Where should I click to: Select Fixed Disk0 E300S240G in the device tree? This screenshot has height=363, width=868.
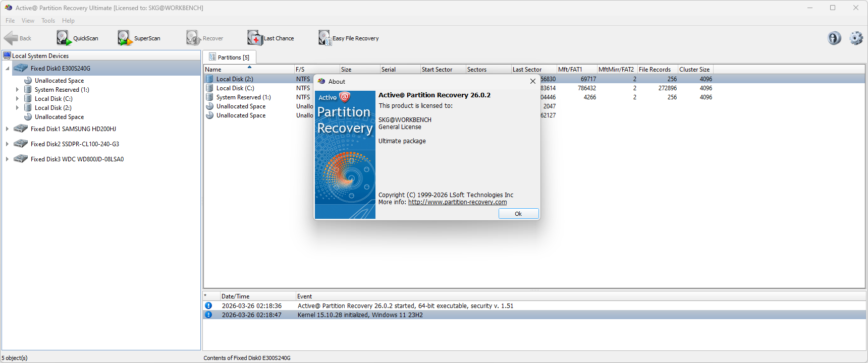click(61, 69)
